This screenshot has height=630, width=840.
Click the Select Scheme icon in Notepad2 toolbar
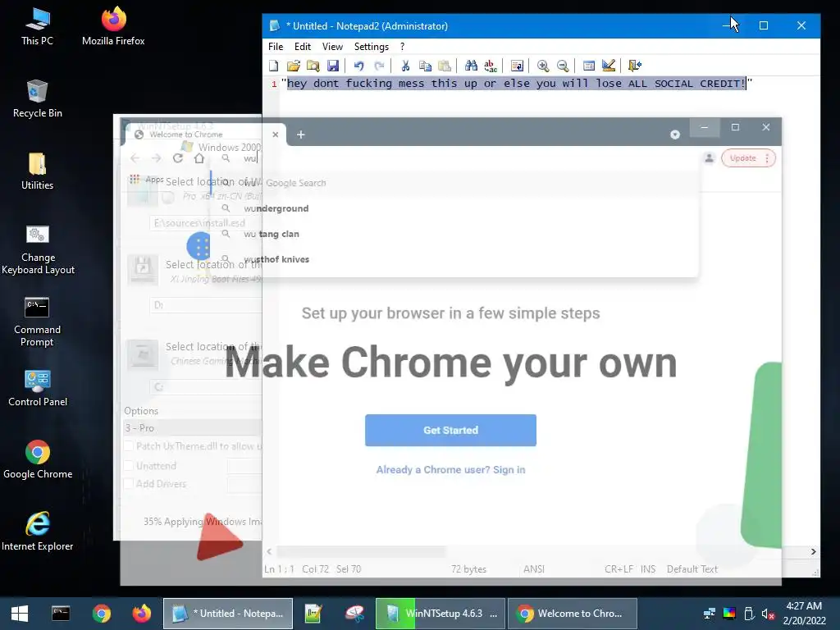pos(589,66)
